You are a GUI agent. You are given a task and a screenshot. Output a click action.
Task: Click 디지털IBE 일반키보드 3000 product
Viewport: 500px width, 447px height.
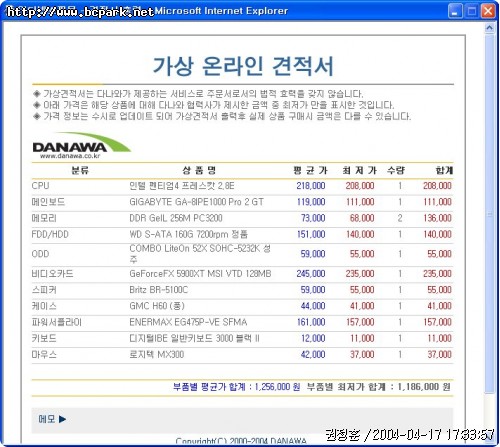[194, 338]
